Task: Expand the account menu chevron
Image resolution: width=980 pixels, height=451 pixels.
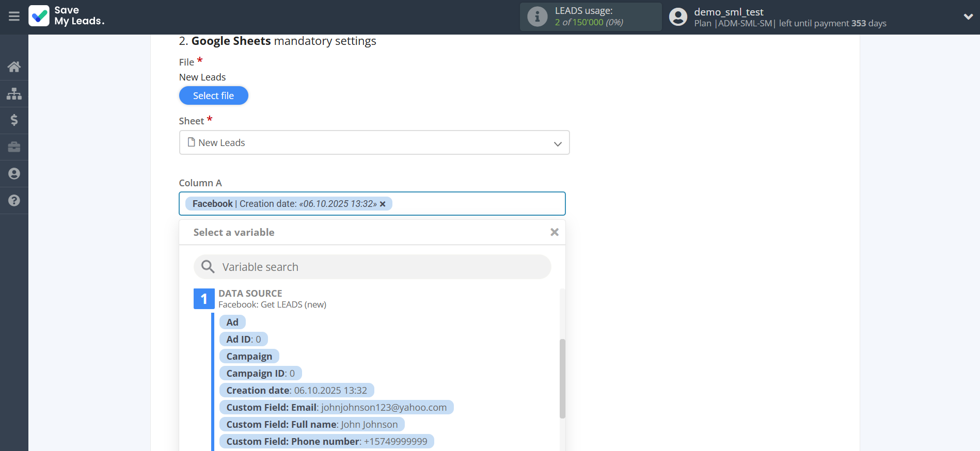Action: (x=968, y=17)
